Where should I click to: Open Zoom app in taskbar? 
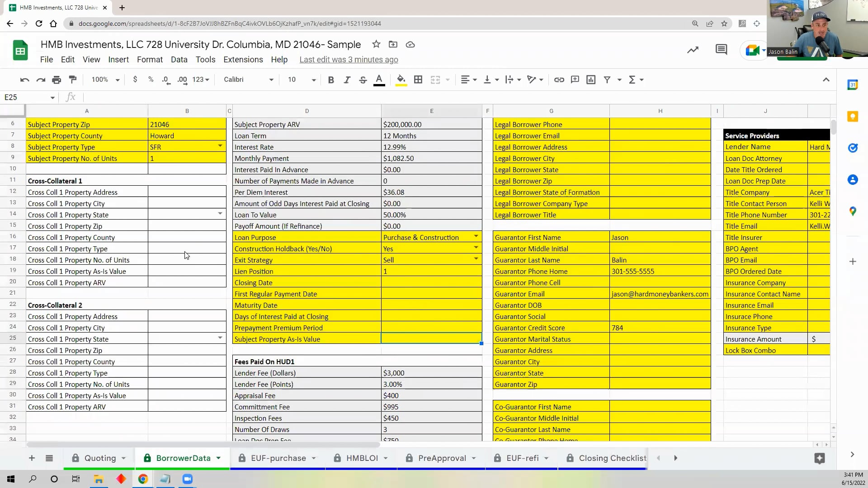187,479
